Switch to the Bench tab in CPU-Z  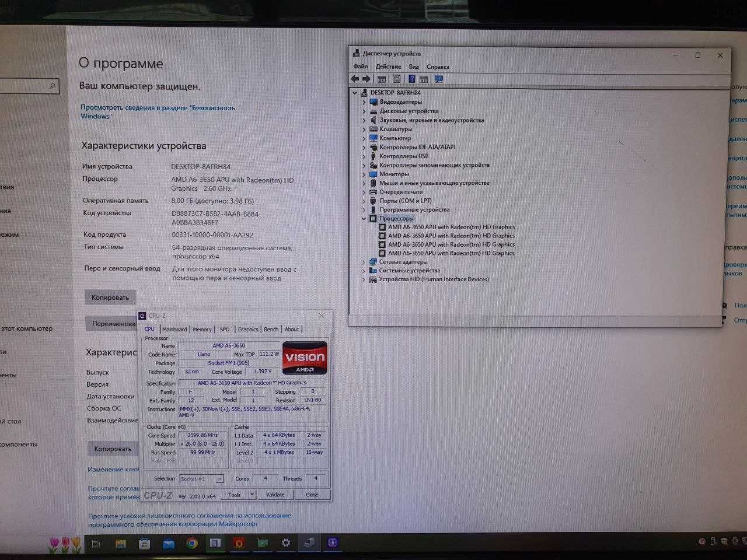point(271,329)
